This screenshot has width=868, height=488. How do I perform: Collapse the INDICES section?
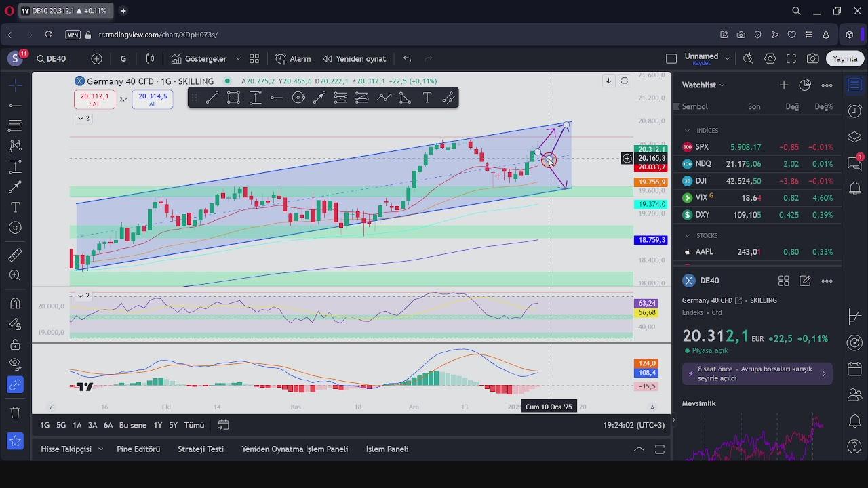(x=687, y=130)
